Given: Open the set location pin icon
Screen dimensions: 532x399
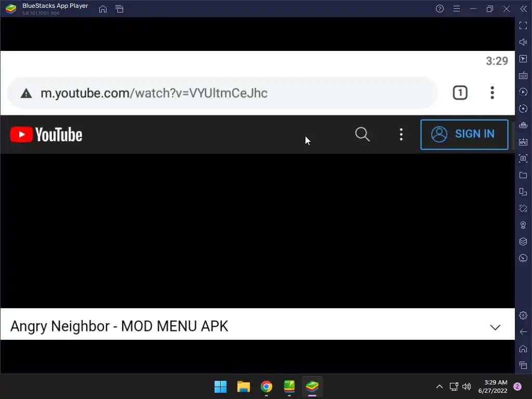Looking at the screenshot, I should [x=523, y=225].
